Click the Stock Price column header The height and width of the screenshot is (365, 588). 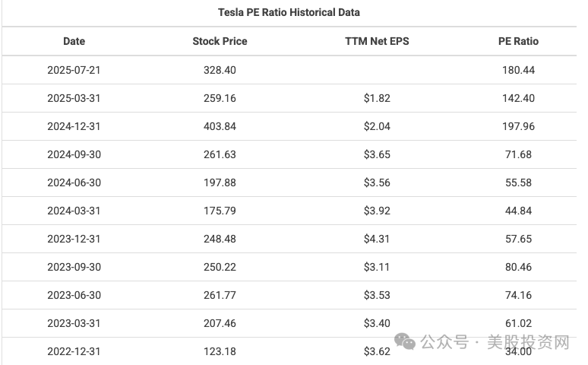pyautogui.click(x=220, y=41)
